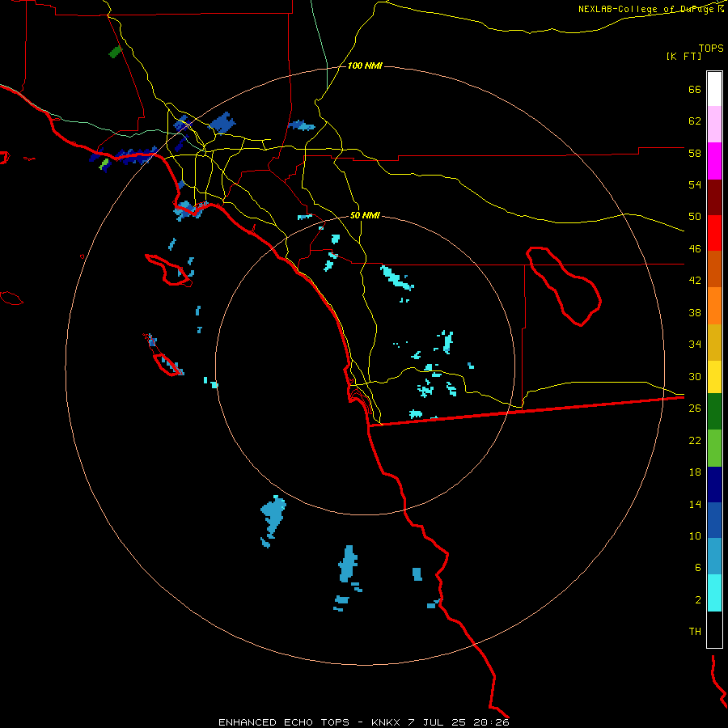
Task: Select the "50" legend value
Action: [x=695, y=217]
